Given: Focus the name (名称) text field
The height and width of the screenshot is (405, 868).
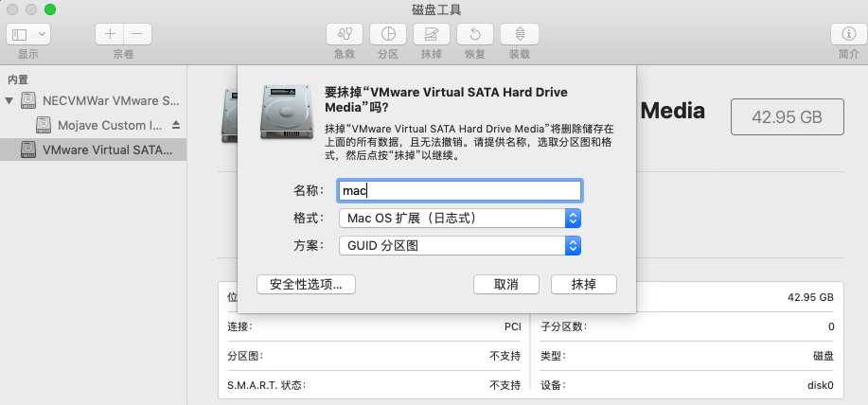Looking at the screenshot, I should 459,191.
